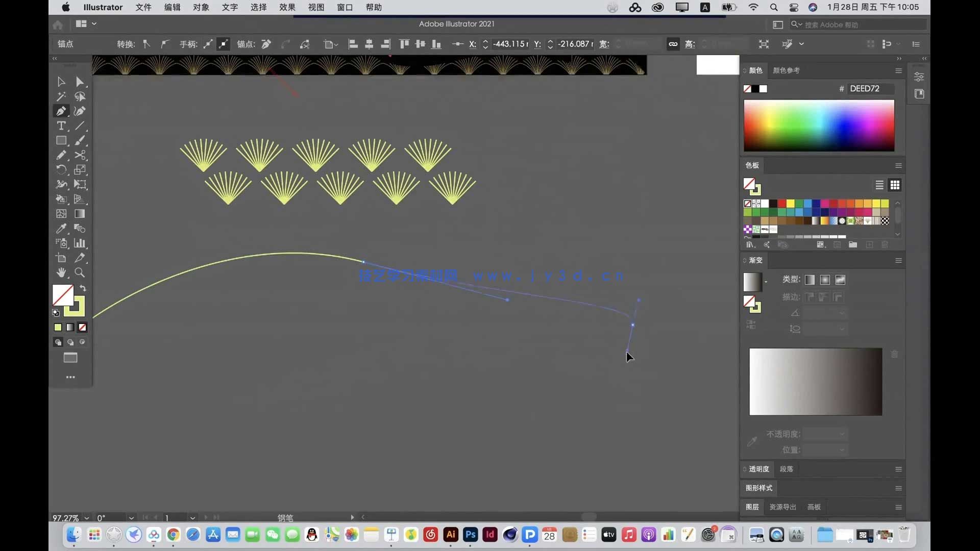Open the 效果 menu
Screen dimensions: 980x551
[x=287, y=7]
